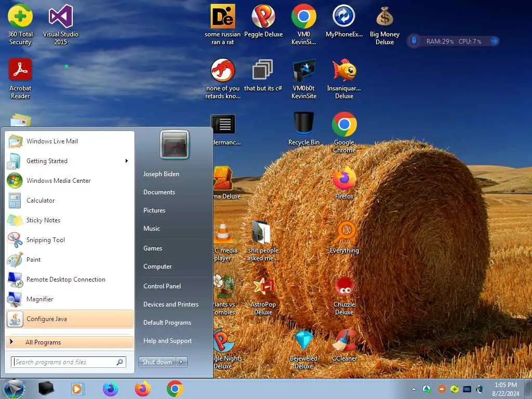The height and width of the screenshot is (399, 532).
Task: Open Windows Media Center from Start menu
Action: point(70,180)
